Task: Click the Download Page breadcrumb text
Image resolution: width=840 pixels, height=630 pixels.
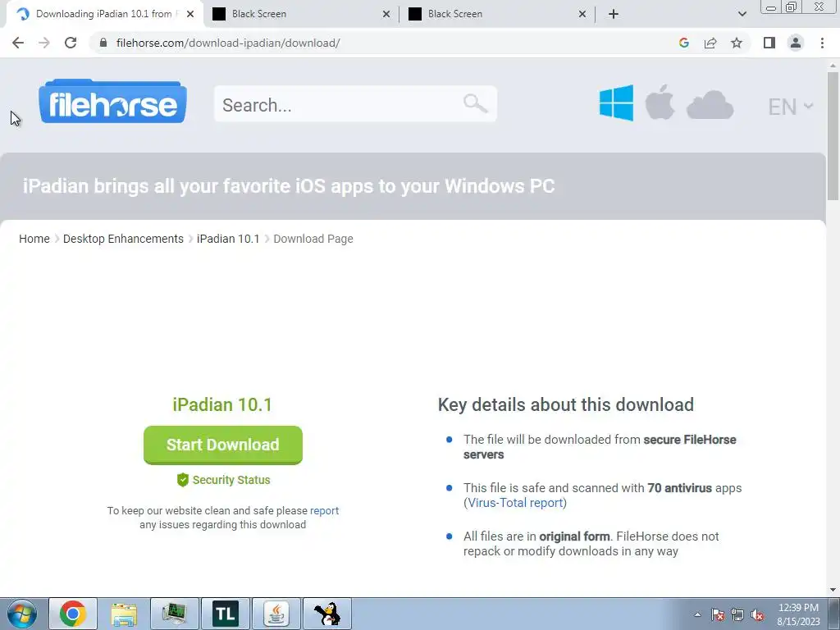Action: click(313, 239)
